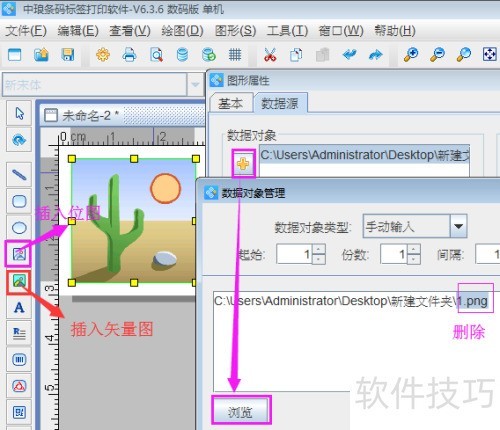Image resolution: width=500 pixels, height=430 pixels.
Task: Copy selection with the copy icon
Action: pos(296,54)
